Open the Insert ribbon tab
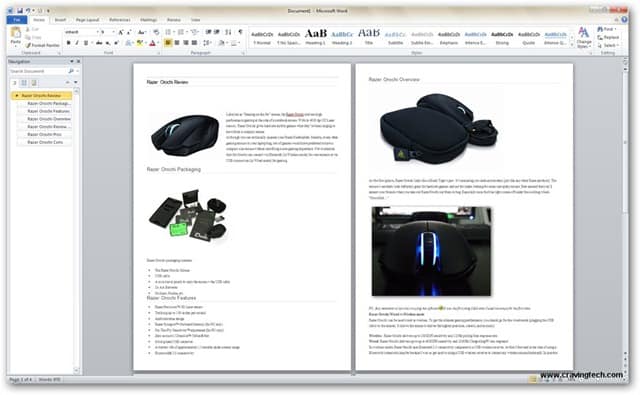640x395 pixels. coord(60,20)
